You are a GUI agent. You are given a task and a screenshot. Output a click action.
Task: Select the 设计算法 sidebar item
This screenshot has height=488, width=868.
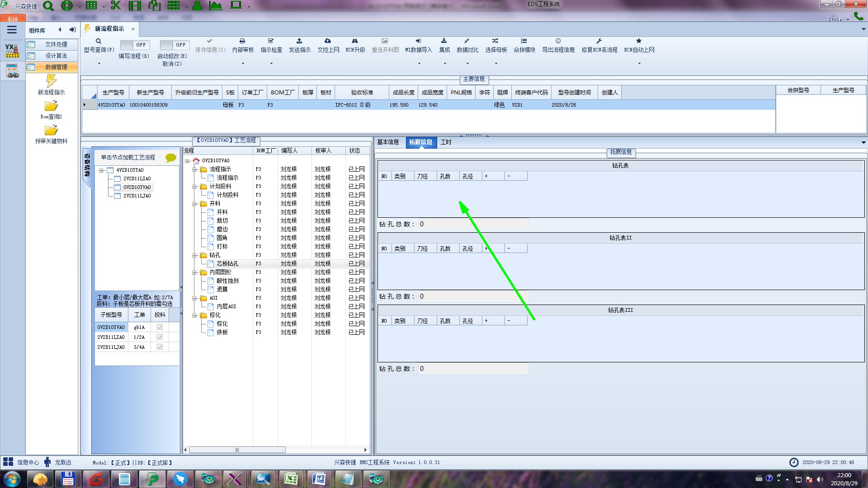point(52,56)
